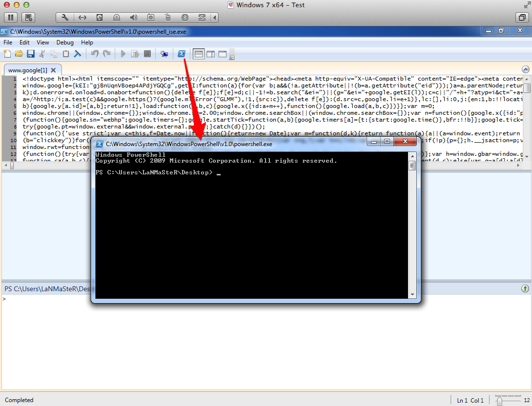Click in the ISE command input pane
This screenshot has height=406, width=532.
click(266, 342)
